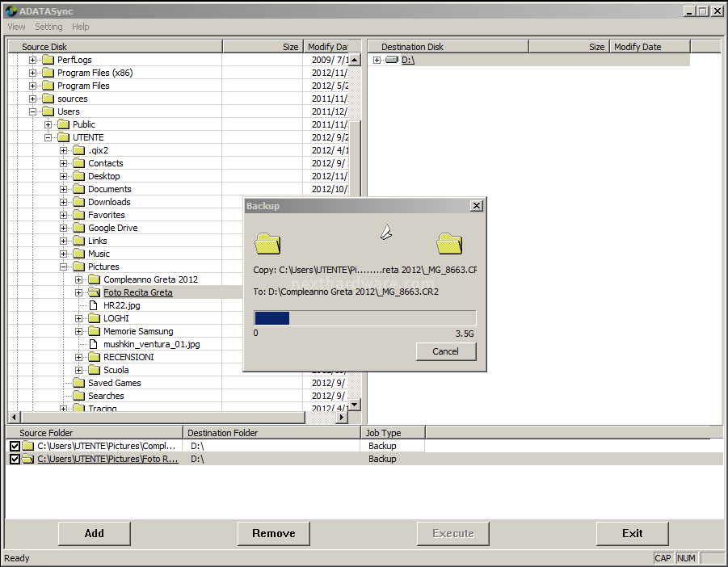The width and height of the screenshot is (728, 567).
Task: Click the source tree scroll-down arrow
Action: click(x=355, y=405)
